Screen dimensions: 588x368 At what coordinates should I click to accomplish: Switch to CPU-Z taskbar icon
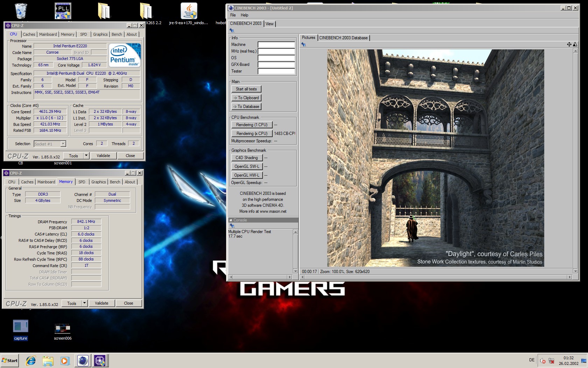click(x=100, y=360)
